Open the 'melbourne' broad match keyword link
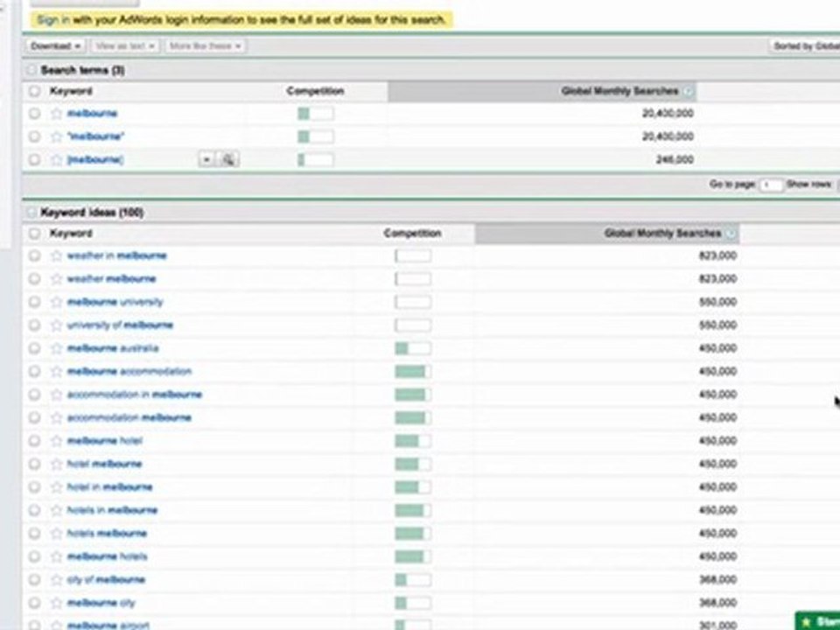The height and width of the screenshot is (630, 840). 92,113
